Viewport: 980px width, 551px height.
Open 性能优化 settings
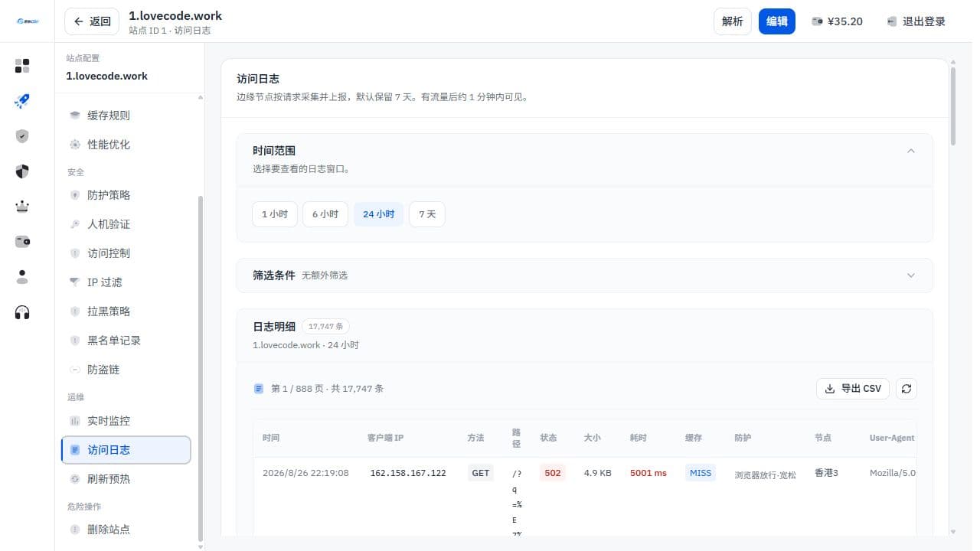126,145
